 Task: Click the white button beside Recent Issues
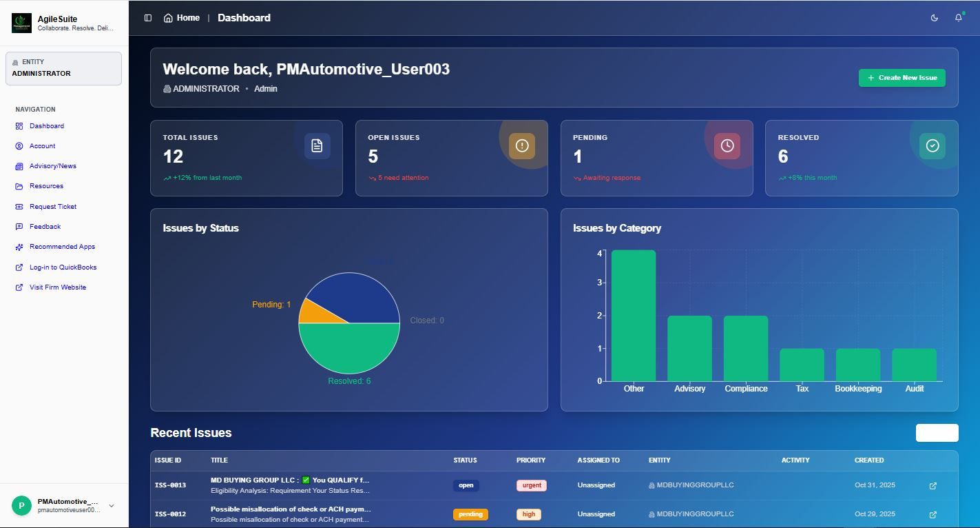(937, 433)
